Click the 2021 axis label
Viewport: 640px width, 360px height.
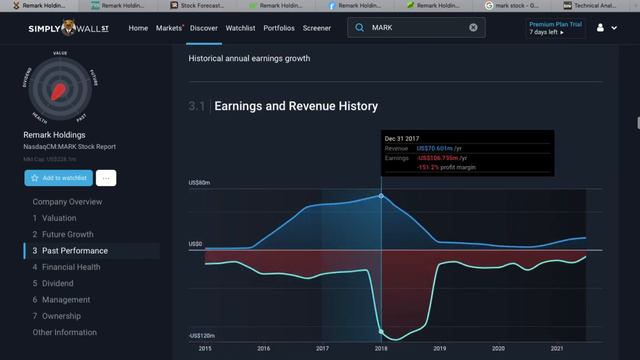557,348
